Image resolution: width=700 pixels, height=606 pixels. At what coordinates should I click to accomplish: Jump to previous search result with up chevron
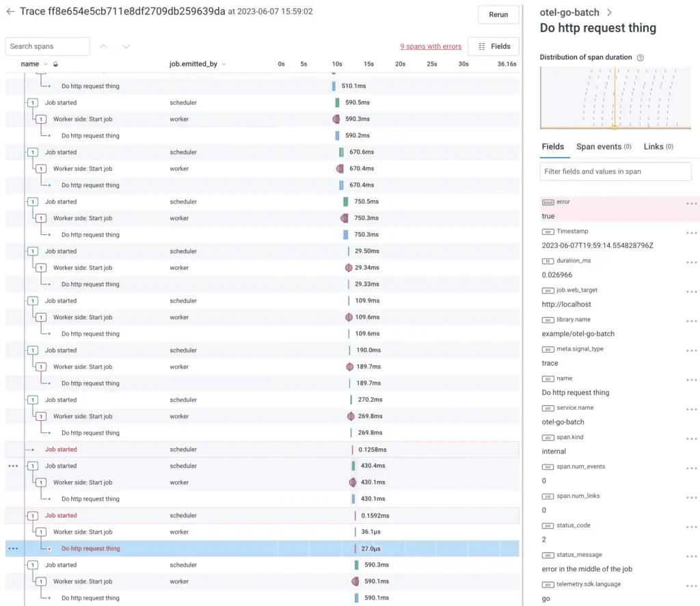click(104, 46)
